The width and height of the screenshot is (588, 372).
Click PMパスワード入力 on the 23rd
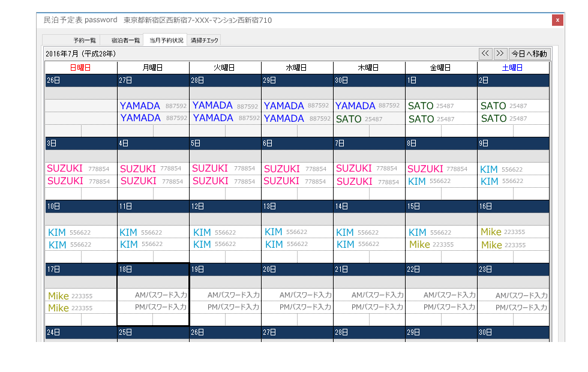click(521, 307)
